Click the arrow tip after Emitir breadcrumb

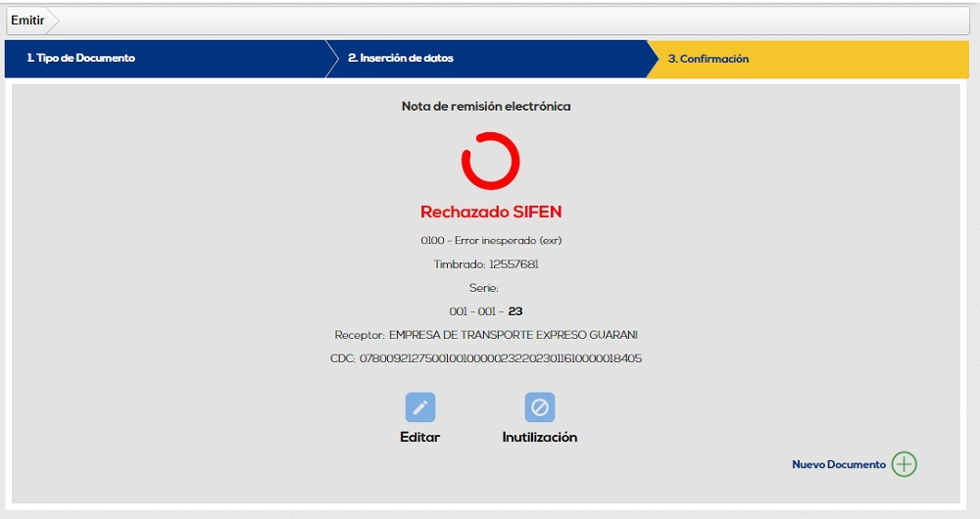point(54,21)
